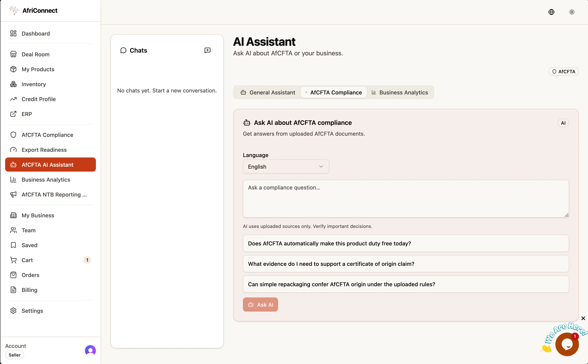
Task: Select the AfCFTA Compliance tab
Action: pyautogui.click(x=334, y=92)
